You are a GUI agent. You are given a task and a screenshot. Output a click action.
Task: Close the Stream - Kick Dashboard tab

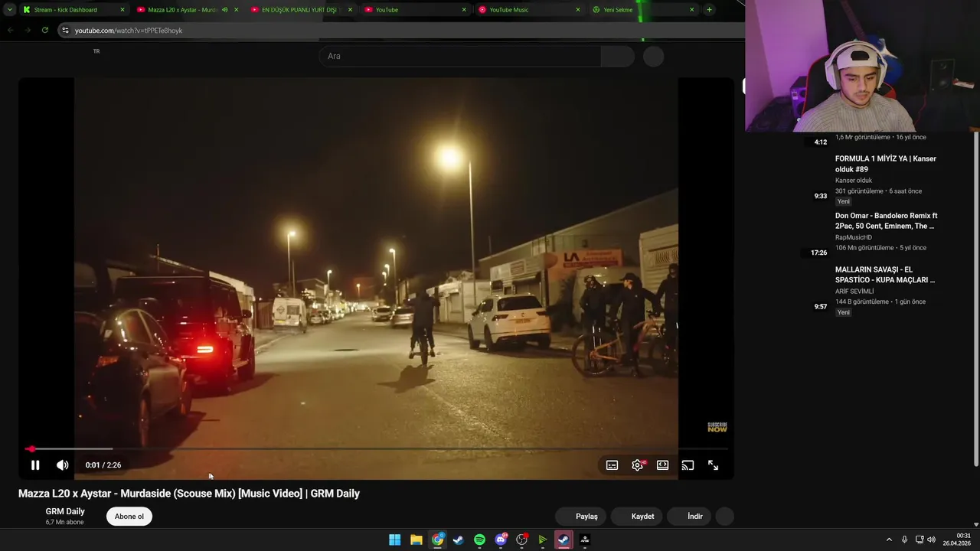[122, 10]
